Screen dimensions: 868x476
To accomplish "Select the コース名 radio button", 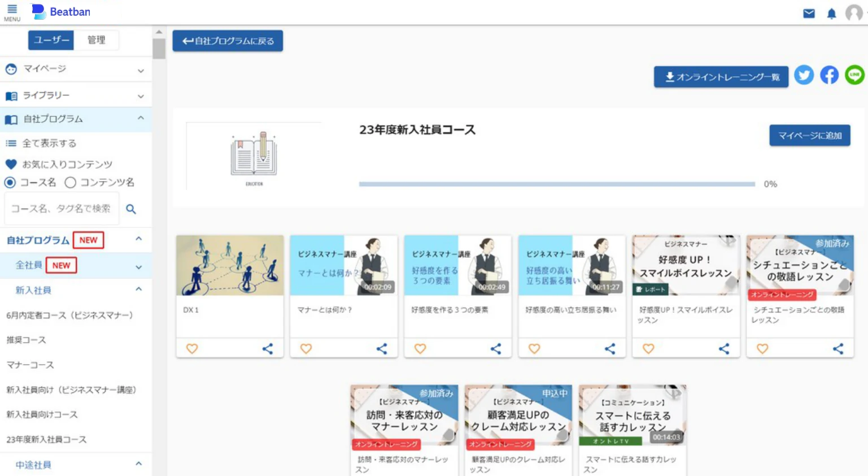I will click(x=10, y=183).
